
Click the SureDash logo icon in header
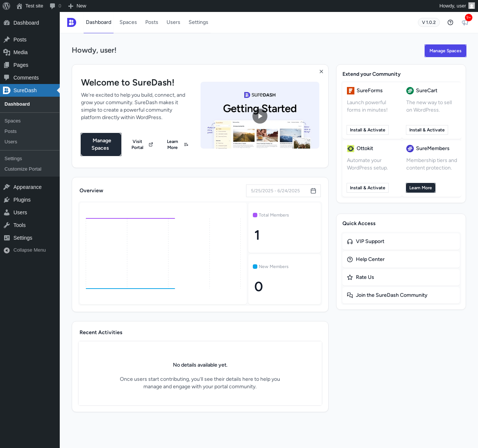click(x=72, y=22)
